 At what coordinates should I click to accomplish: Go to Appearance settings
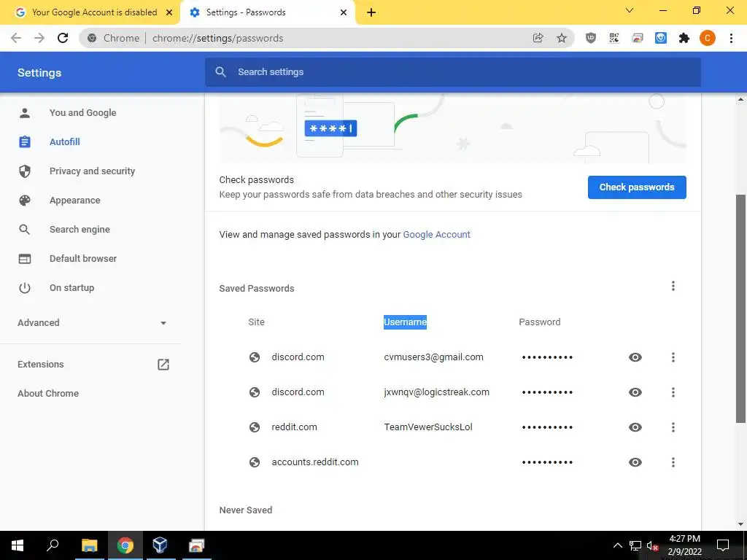click(x=75, y=201)
